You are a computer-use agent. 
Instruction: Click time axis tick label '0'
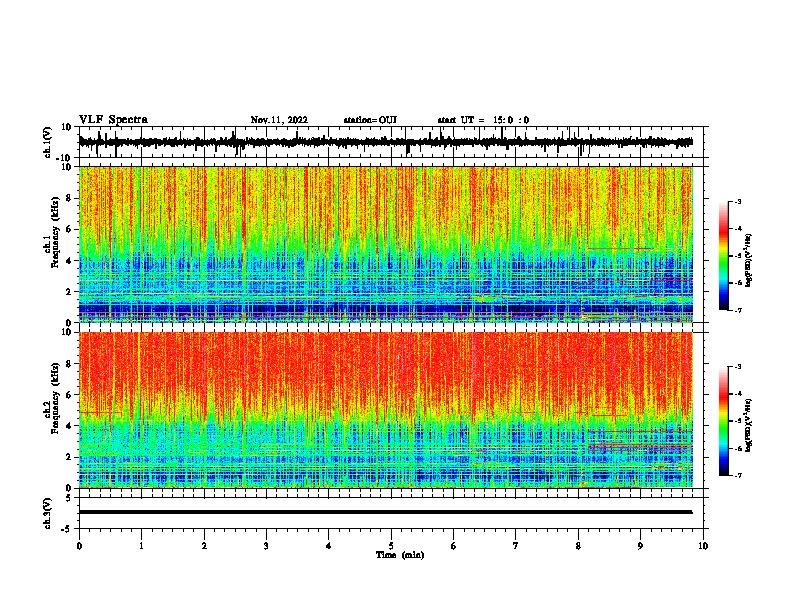[79, 546]
